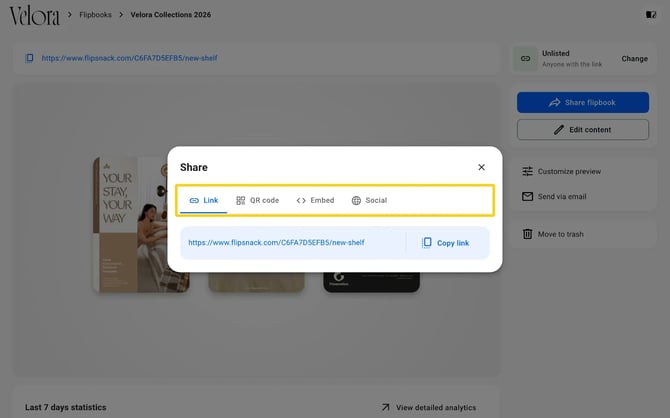This screenshot has width=670, height=418.
Task: Click the Velora Collections 2026 breadcrumb
Action: (x=170, y=15)
